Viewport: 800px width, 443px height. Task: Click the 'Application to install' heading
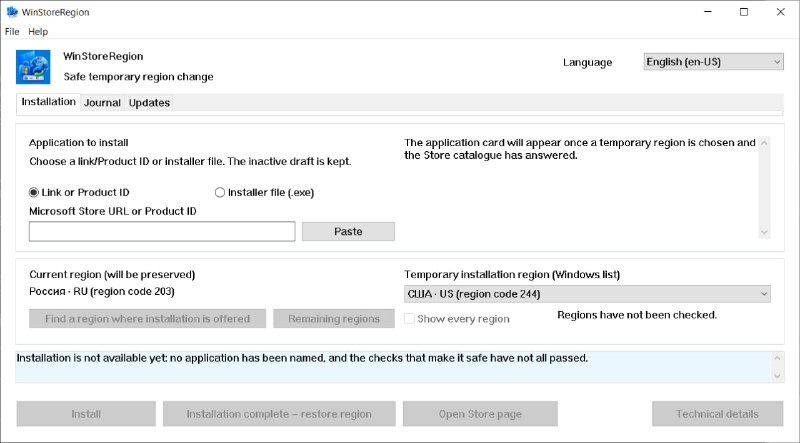coord(79,142)
